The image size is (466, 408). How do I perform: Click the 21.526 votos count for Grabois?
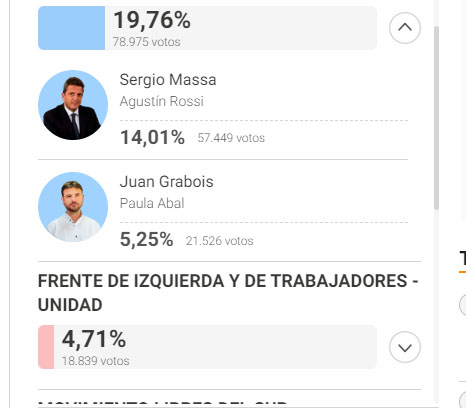220,241
